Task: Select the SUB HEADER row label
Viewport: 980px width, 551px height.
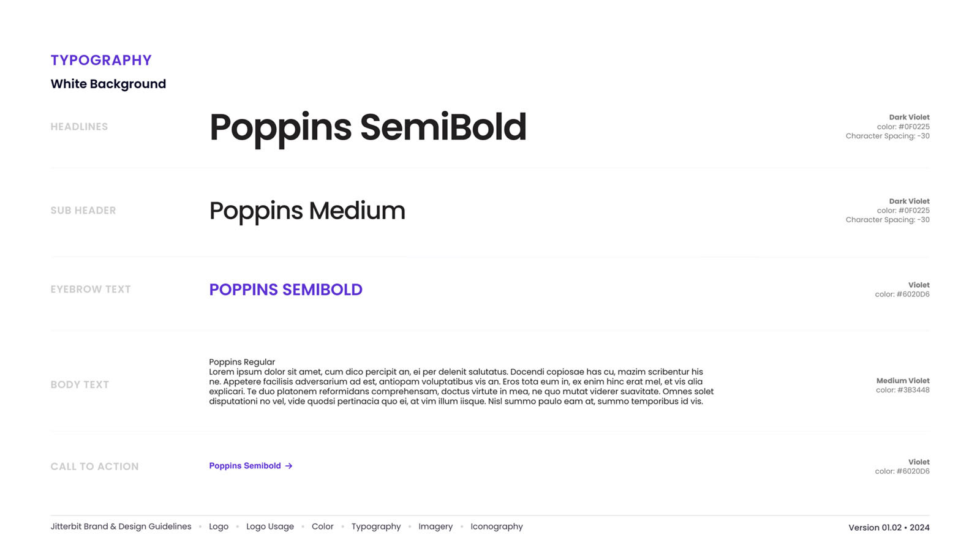Action: point(83,211)
